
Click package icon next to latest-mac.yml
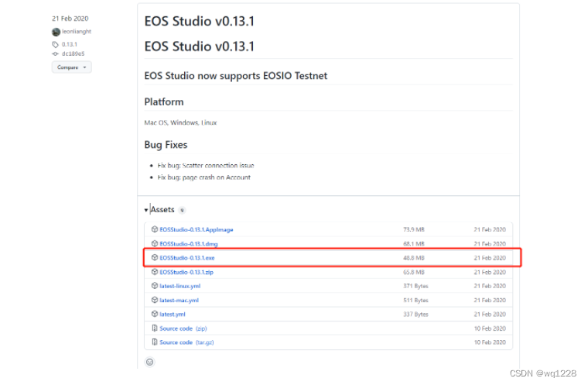coord(155,300)
